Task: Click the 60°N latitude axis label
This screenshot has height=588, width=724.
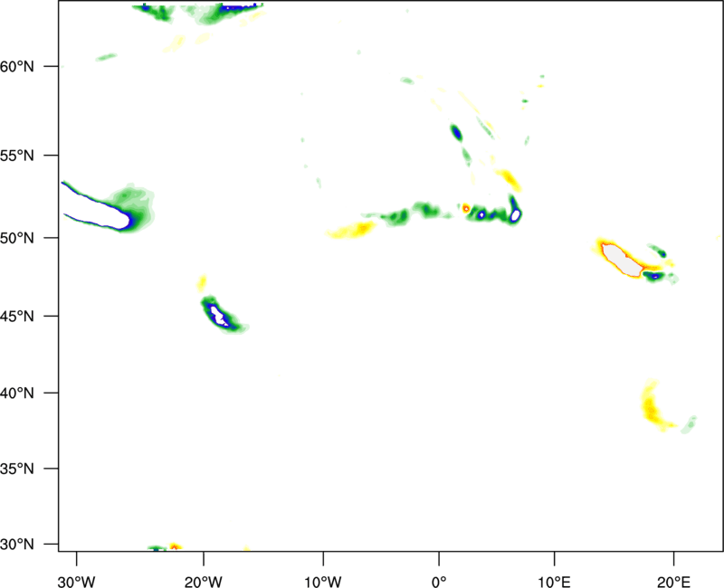Action: [17, 67]
